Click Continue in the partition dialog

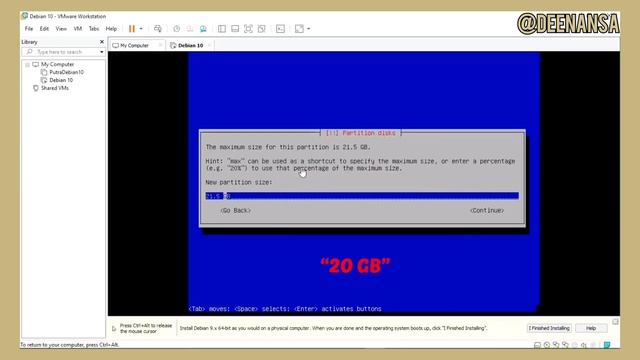pos(487,210)
